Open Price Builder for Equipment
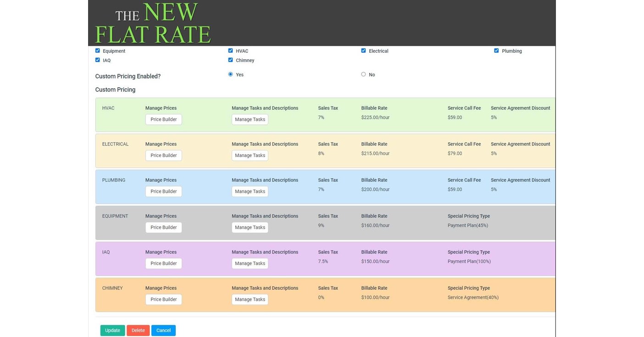This screenshot has height=337, width=644. (163, 227)
